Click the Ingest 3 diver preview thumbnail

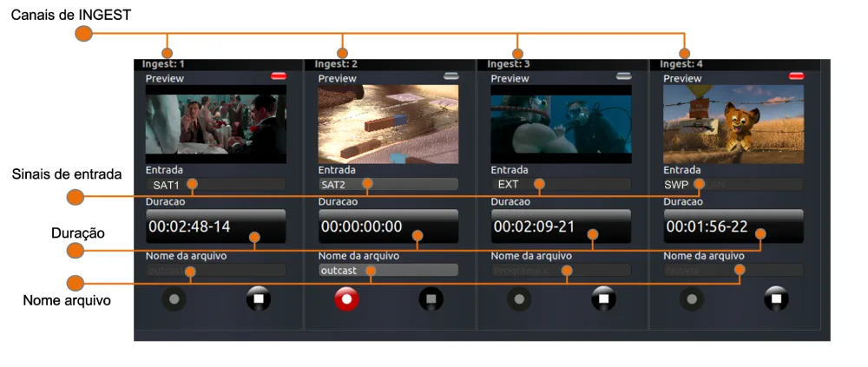562,124
